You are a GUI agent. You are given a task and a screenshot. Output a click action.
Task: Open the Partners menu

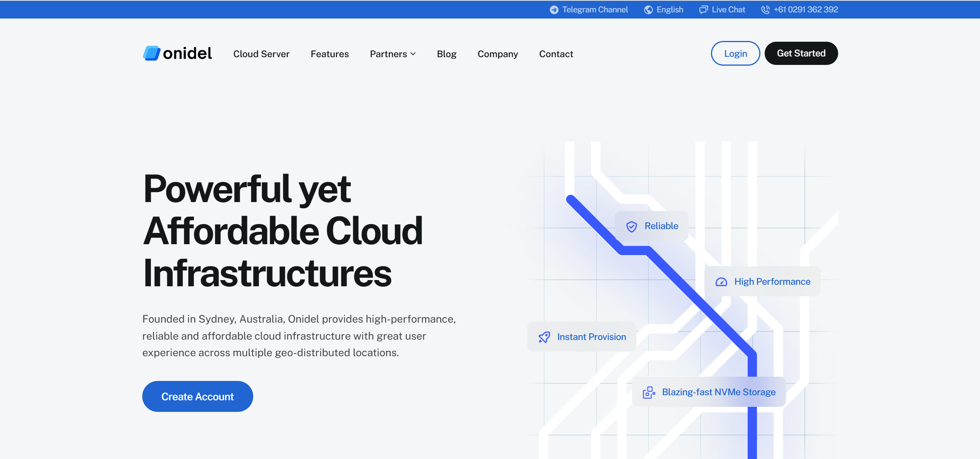tap(393, 54)
